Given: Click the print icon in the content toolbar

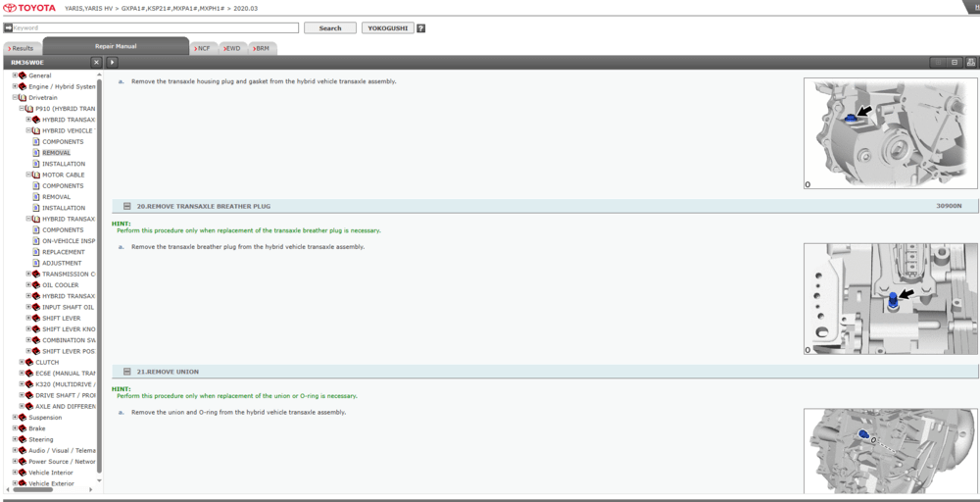Looking at the screenshot, I should (x=970, y=62).
